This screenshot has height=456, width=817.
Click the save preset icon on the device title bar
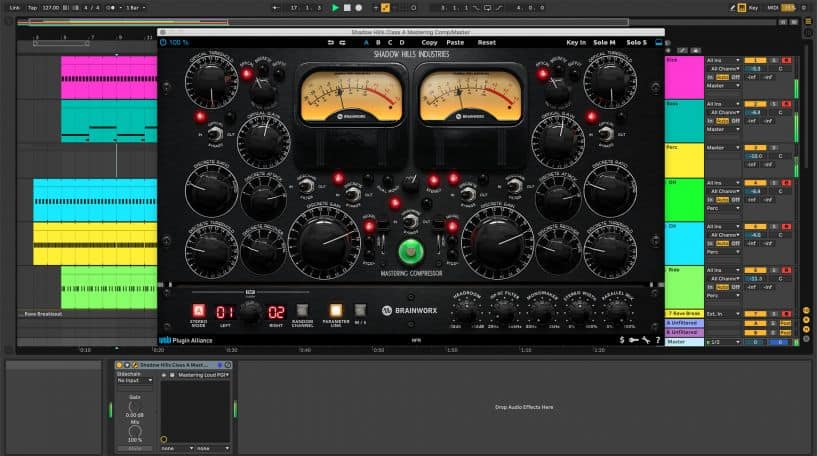pyautogui.click(x=228, y=365)
